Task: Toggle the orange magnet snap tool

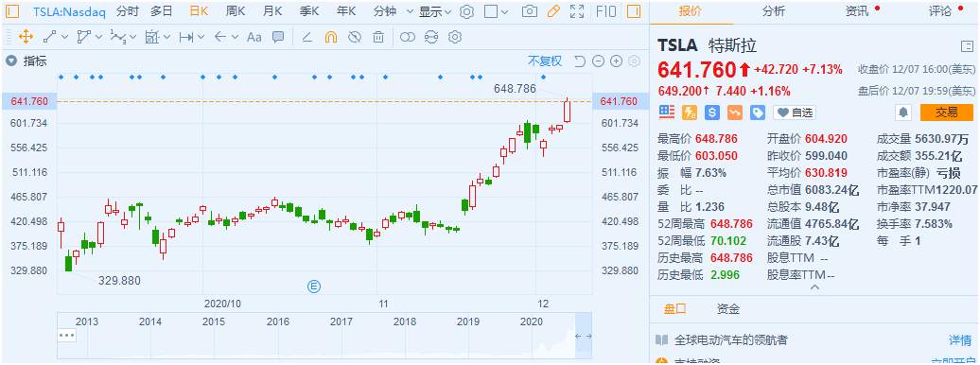Action: tap(331, 37)
